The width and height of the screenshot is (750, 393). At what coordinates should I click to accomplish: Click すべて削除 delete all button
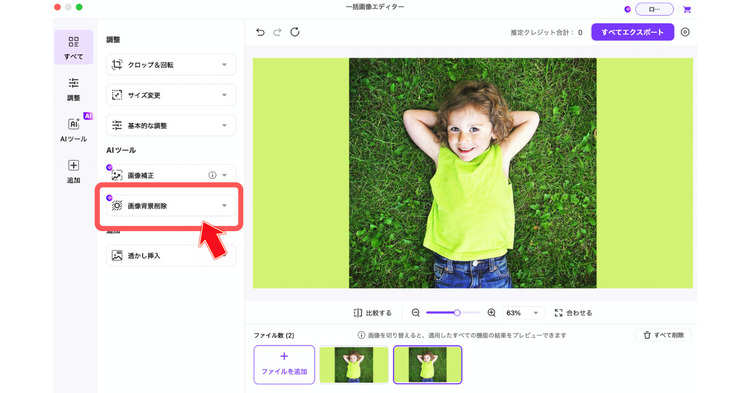(x=663, y=335)
